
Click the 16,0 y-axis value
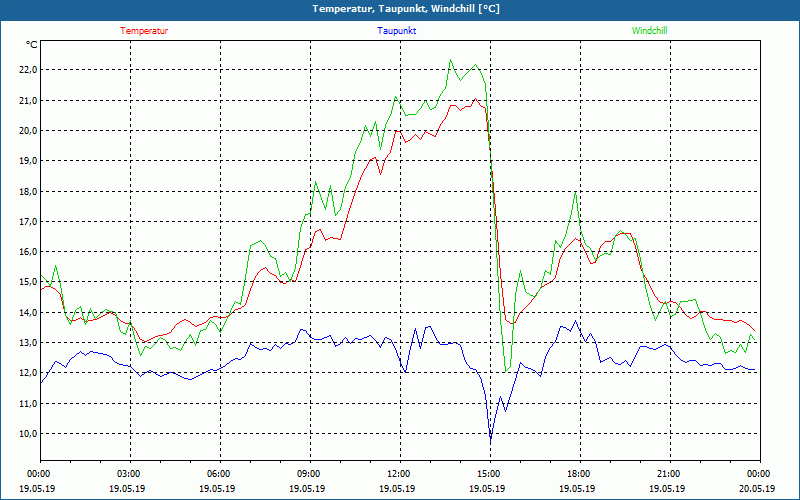pos(29,252)
